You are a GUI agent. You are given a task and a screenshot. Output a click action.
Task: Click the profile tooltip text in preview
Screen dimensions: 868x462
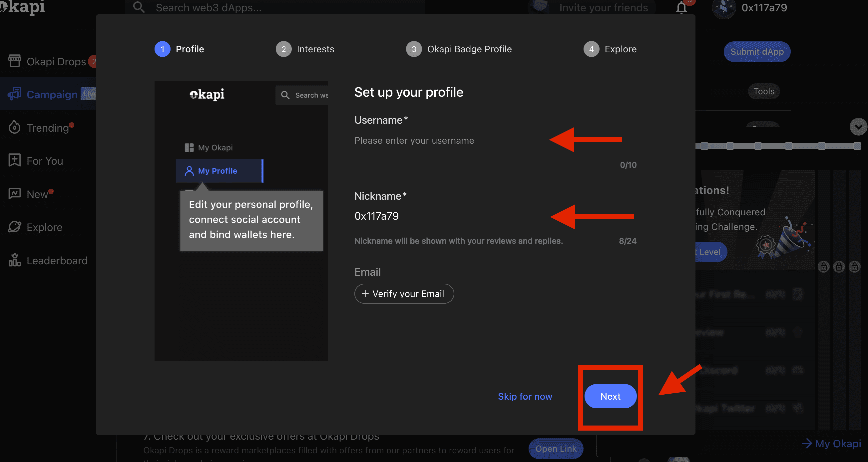(251, 220)
